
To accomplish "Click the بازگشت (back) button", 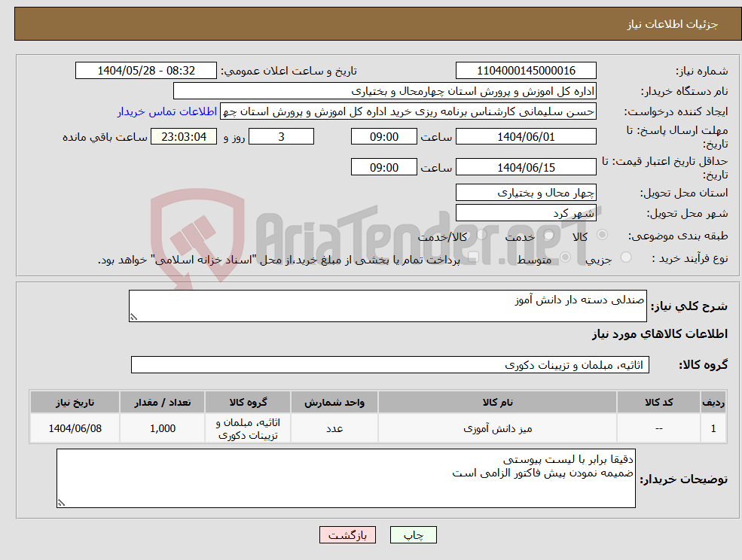I will [347, 535].
